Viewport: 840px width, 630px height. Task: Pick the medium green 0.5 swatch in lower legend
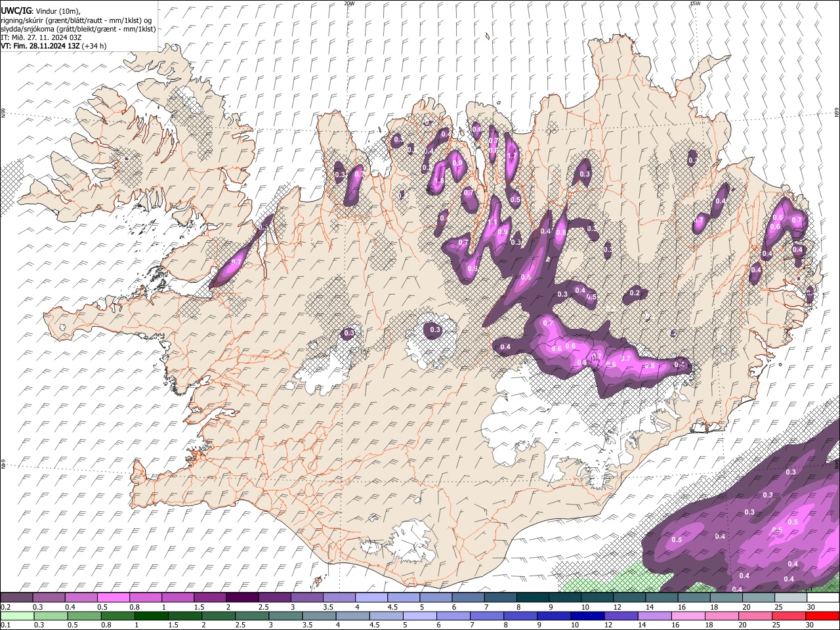(x=84, y=616)
